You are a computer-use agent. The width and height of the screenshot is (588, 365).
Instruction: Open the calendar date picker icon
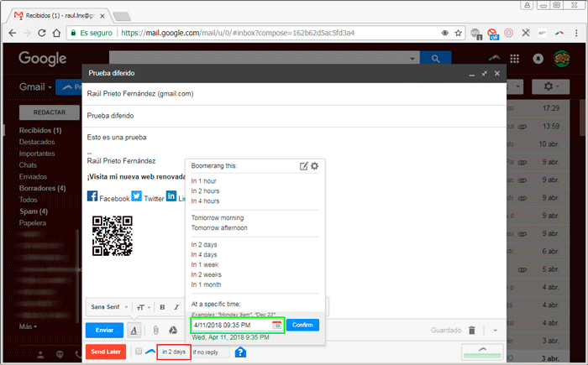(x=276, y=325)
